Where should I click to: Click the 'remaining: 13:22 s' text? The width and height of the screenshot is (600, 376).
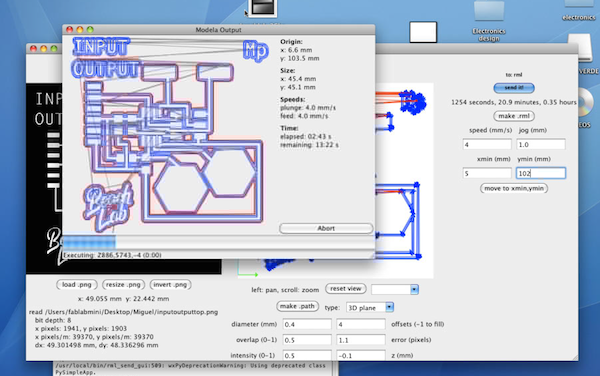point(309,145)
